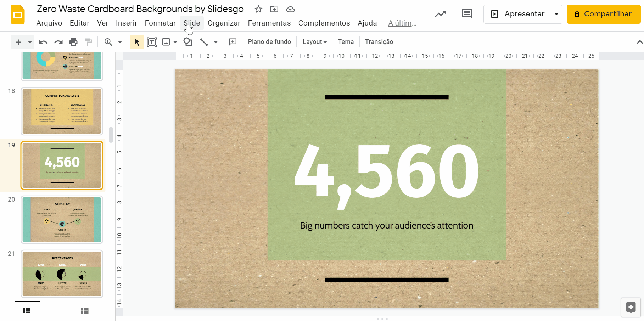The width and height of the screenshot is (644, 321).
Task: Select slide 21 Percentages thumbnail
Action: coord(62,274)
